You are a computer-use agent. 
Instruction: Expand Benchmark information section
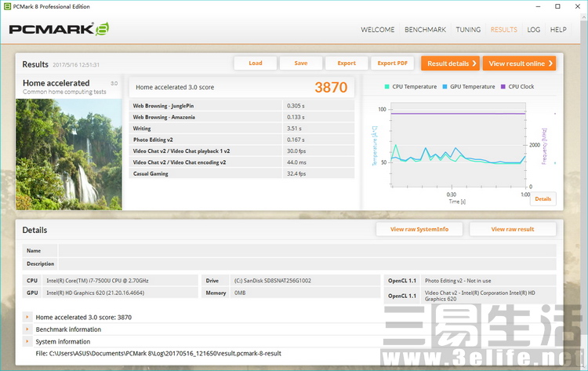point(27,329)
